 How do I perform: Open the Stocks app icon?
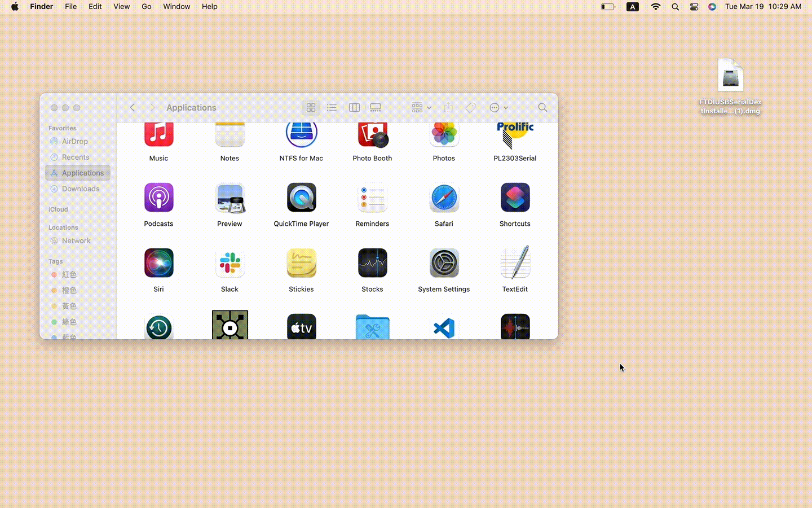(x=372, y=263)
